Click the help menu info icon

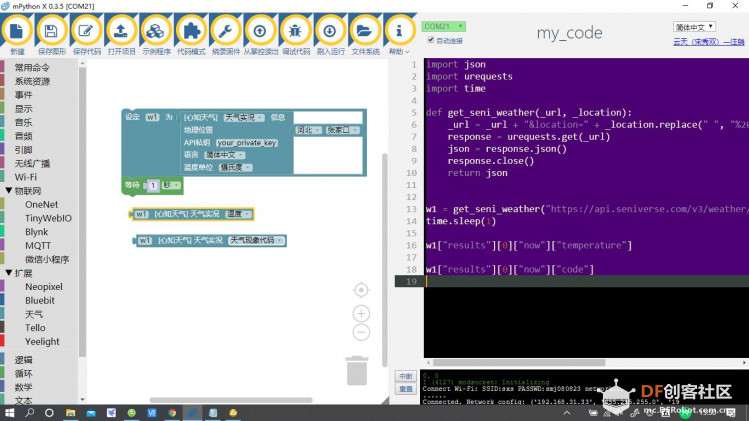pyautogui.click(x=399, y=31)
